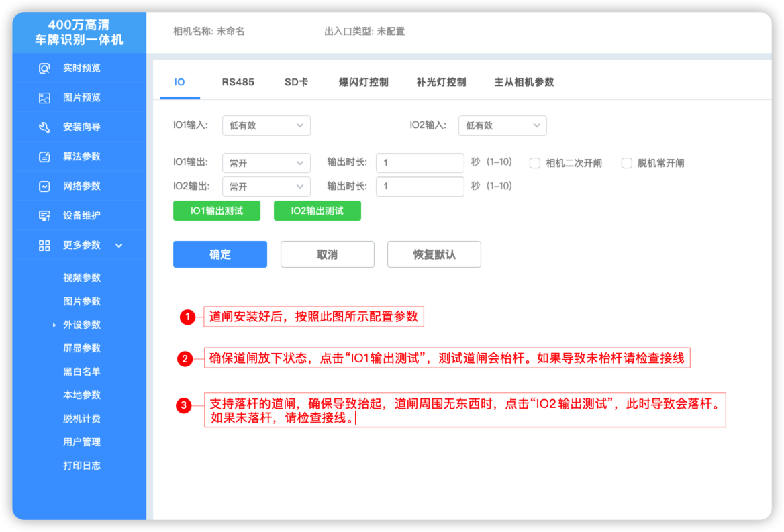Select 黑白名单 in the sidebar submenu

pos(82,372)
